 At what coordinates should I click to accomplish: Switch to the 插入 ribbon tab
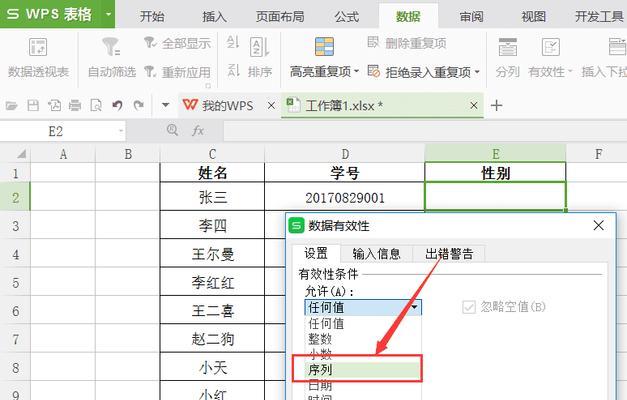click(x=215, y=16)
